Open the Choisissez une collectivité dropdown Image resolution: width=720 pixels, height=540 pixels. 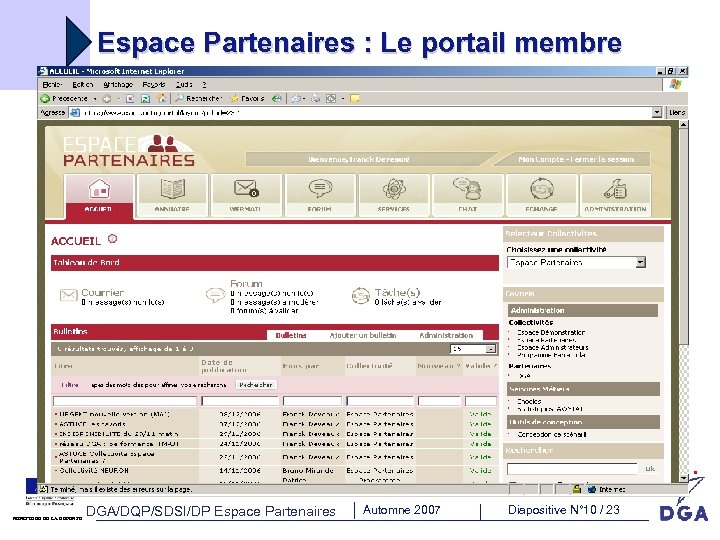(640, 262)
